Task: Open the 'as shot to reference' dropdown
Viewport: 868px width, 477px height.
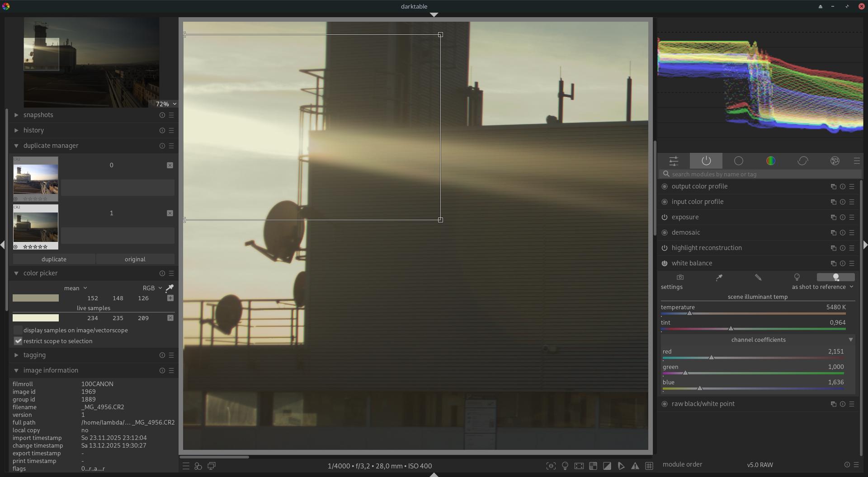Action: click(x=822, y=287)
